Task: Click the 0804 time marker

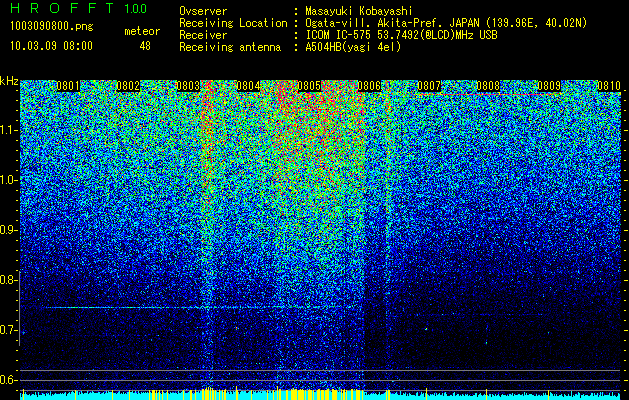Action: (x=248, y=86)
